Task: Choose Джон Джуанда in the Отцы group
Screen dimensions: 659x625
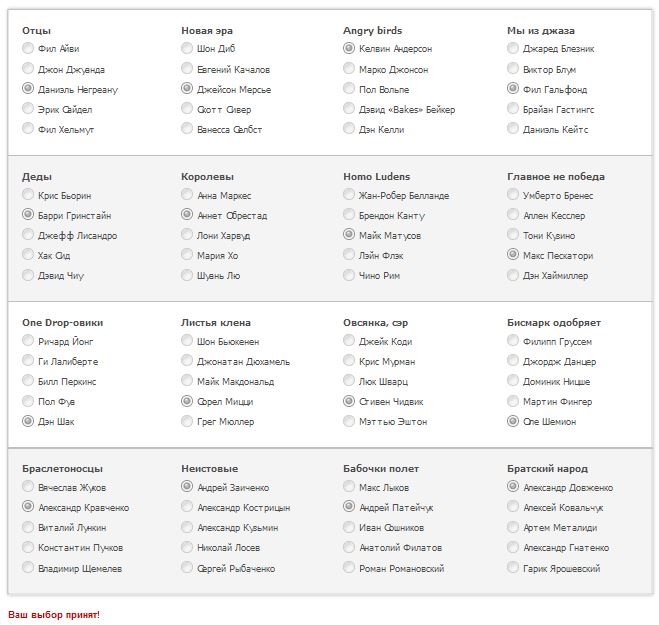Action: tap(28, 69)
